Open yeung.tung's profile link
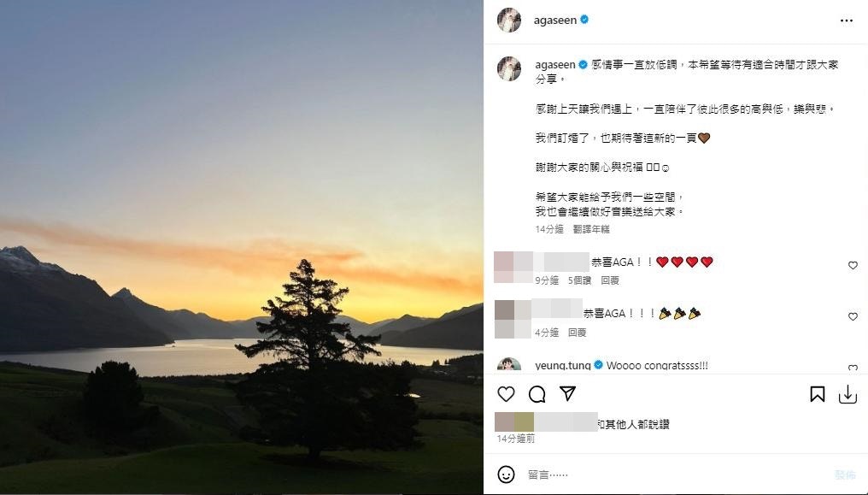 click(x=562, y=365)
